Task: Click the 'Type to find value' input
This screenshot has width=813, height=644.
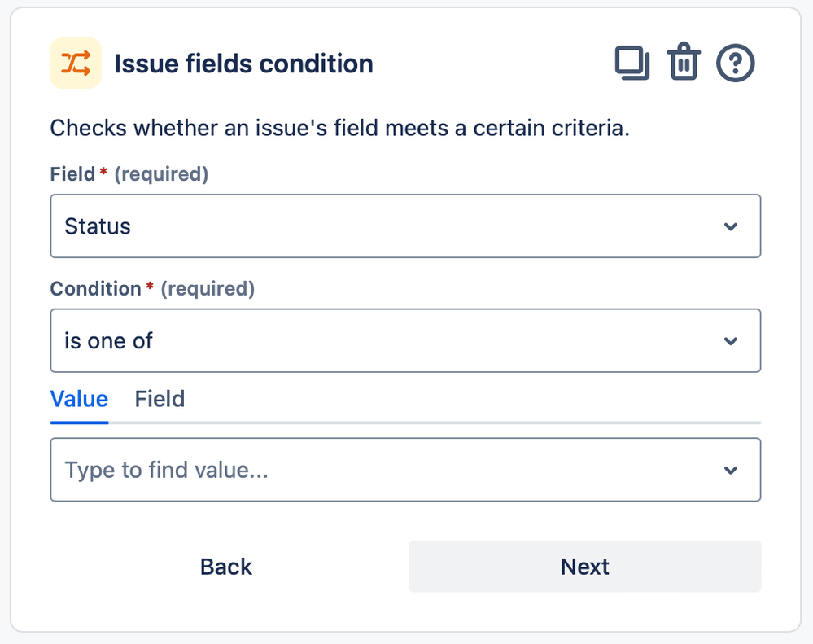Action: pyautogui.click(x=326, y=469)
